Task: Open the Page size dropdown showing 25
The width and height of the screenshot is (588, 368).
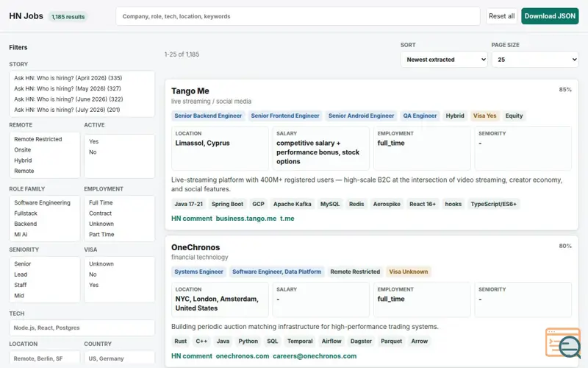Action: pyautogui.click(x=535, y=60)
